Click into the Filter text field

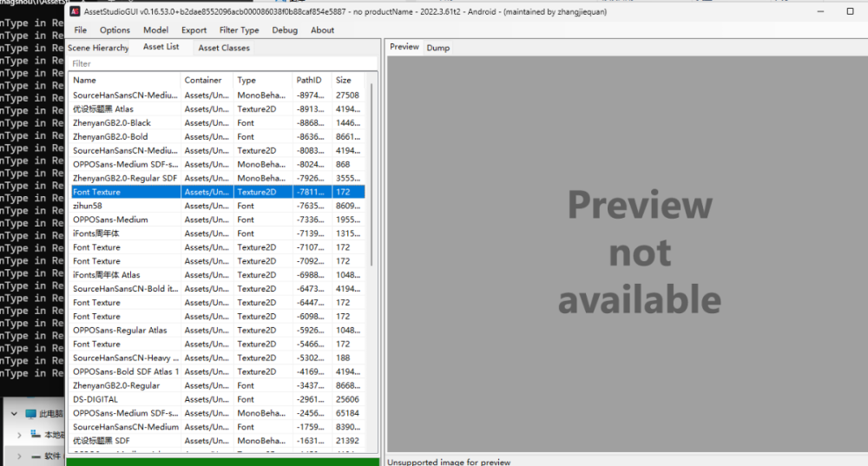[222, 63]
